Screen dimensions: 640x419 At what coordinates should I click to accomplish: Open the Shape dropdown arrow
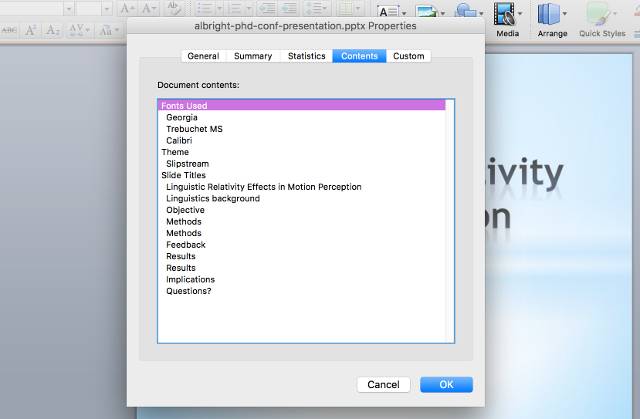tap(481, 13)
